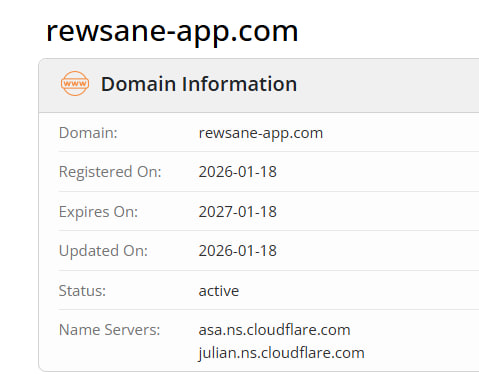Screen dimensions: 479x374
Task: Click the Domain: field label
Action: click(x=88, y=133)
